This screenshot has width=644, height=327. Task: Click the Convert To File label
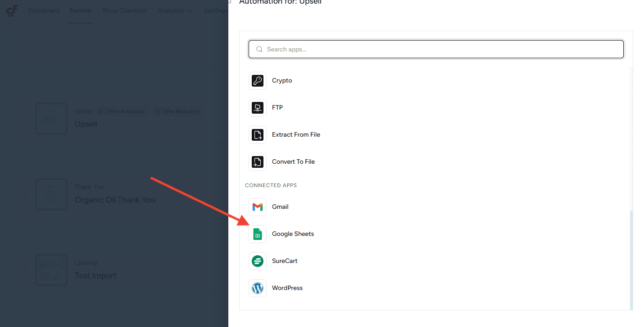point(293,162)
